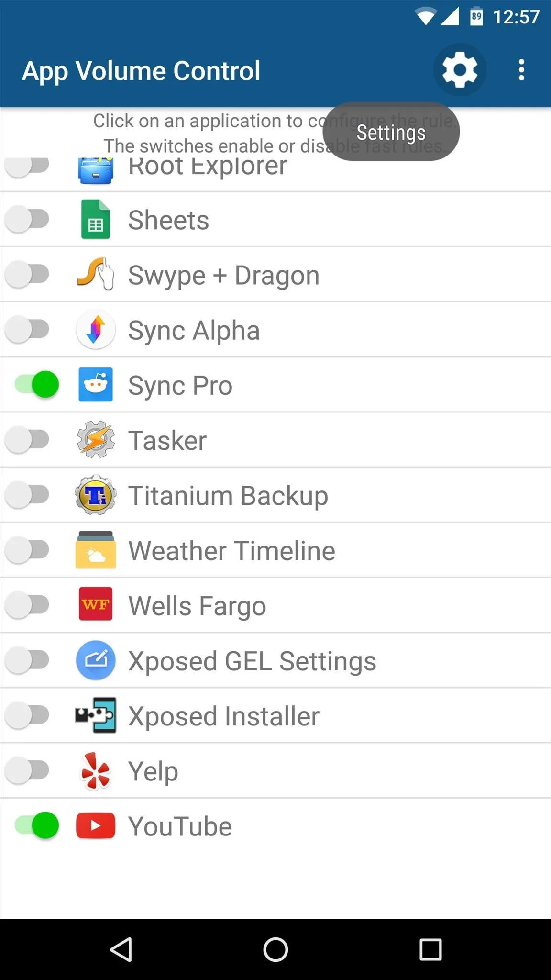The height and width of the screenshot is (980, 551).
Task: Select the Wells Fargo icon
Action: (96, 604)
